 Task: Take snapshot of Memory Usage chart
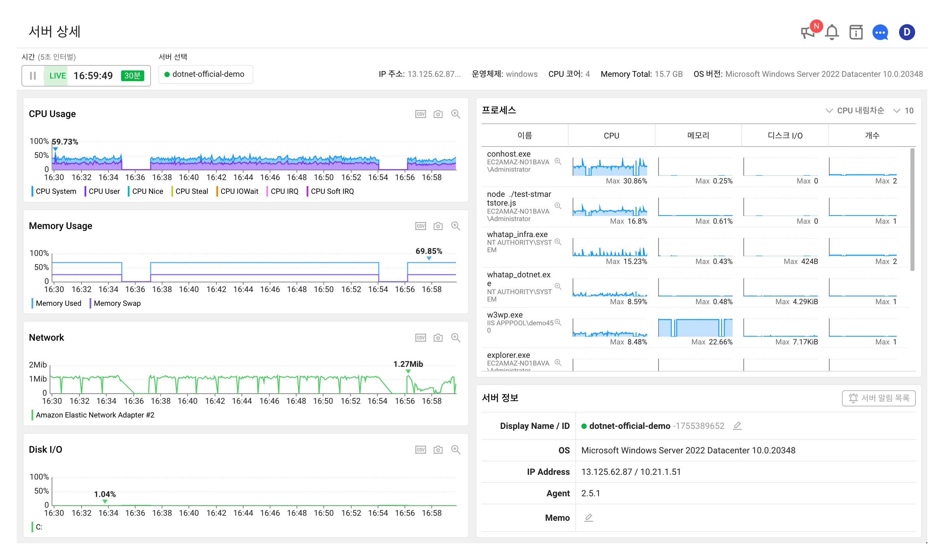pos(438,226)
